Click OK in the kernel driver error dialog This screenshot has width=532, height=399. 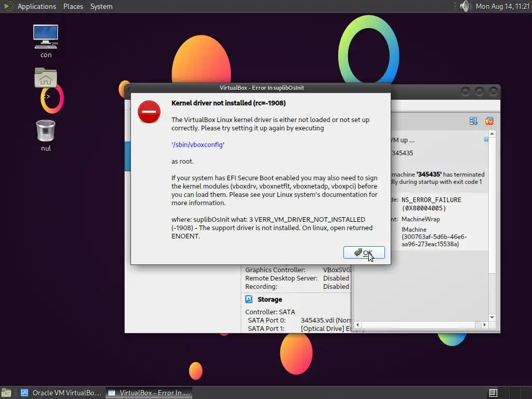point(364,252)
